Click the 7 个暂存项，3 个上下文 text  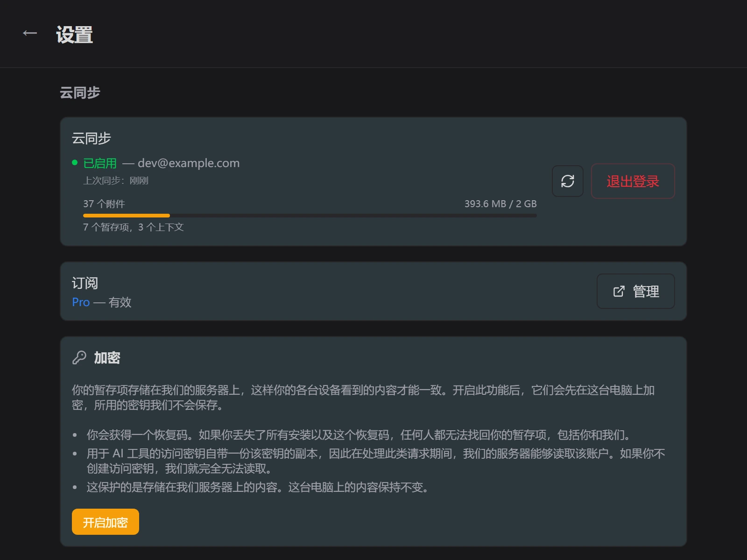click(x=134, y=227)
